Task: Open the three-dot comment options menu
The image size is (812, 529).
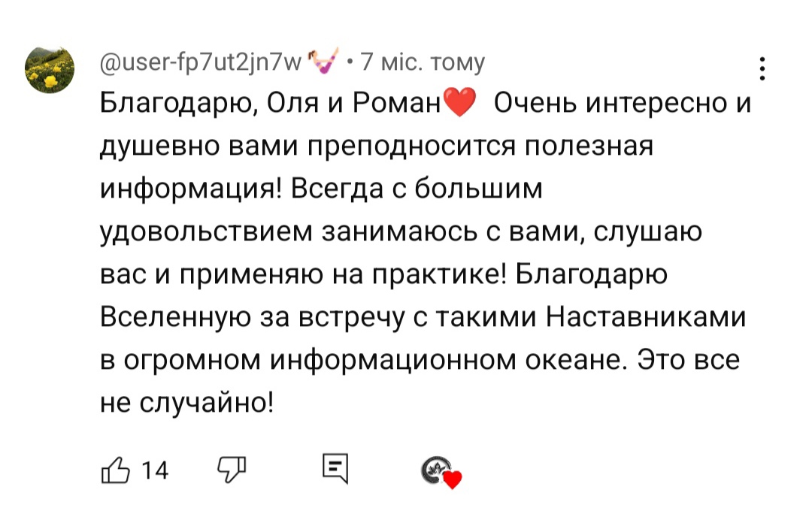Action: 762,68
